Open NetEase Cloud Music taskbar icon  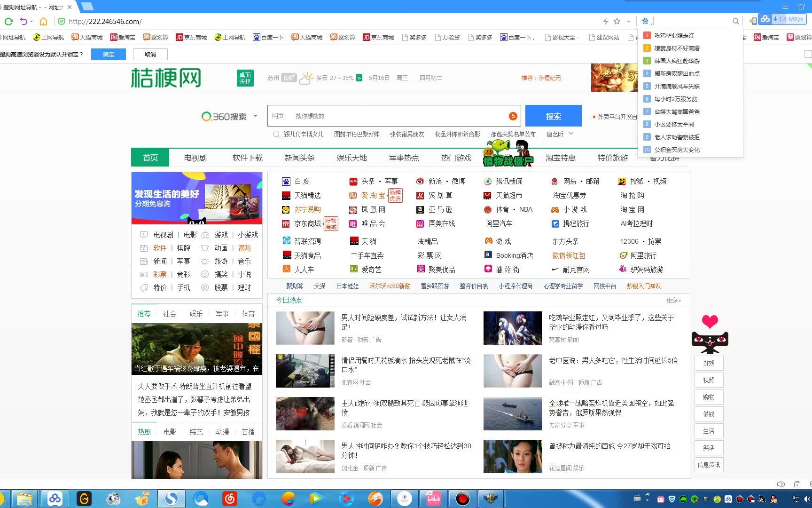click(x=230, y=498)
